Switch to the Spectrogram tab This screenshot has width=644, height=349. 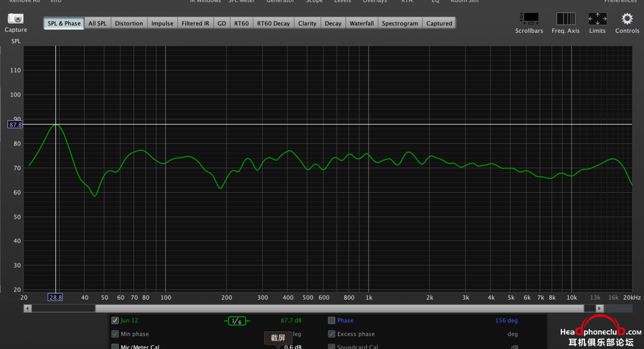click(x=400, y=24)
